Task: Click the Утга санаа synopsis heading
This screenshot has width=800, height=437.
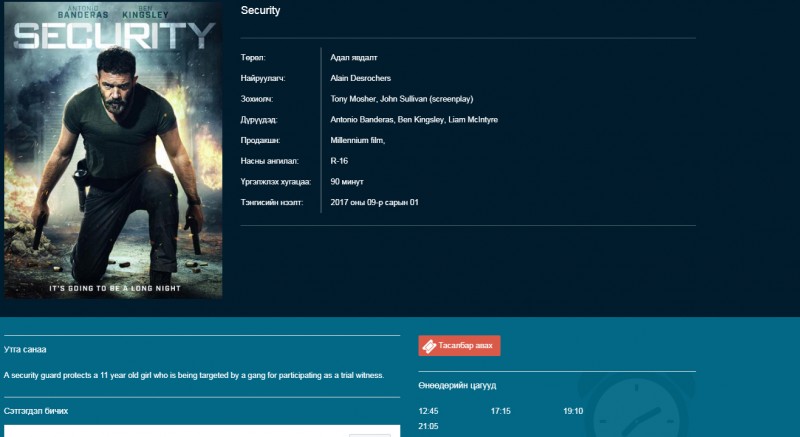Action: [25, 350]
